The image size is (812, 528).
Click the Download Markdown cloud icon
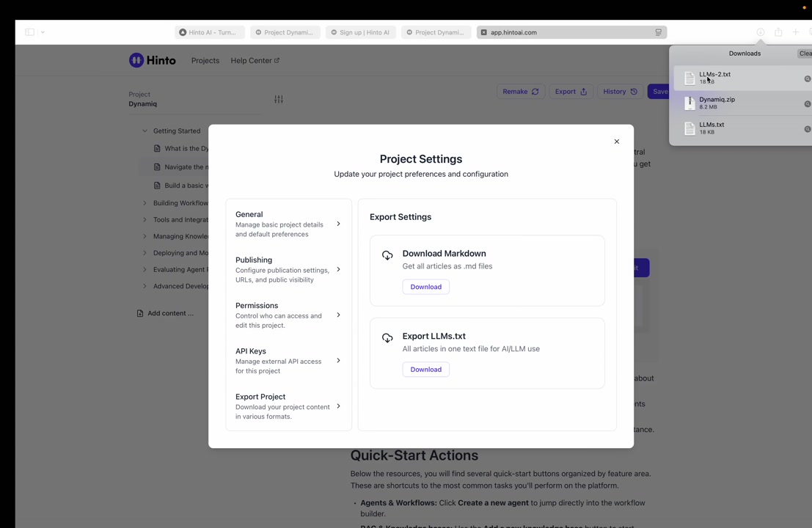pyautogui.click(x=387, y=255)
